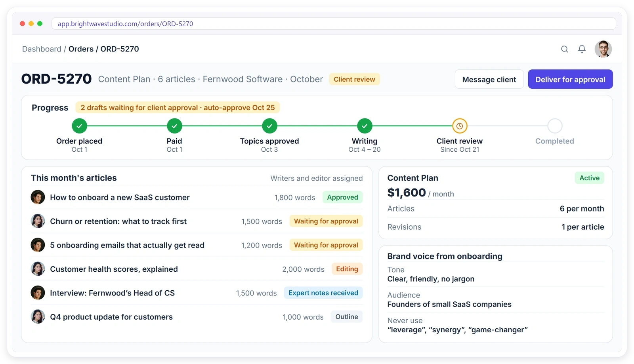Click audience value Founders of small SaaS companies
This screenshot has width=634, height=364.
(x=449, y=304)
